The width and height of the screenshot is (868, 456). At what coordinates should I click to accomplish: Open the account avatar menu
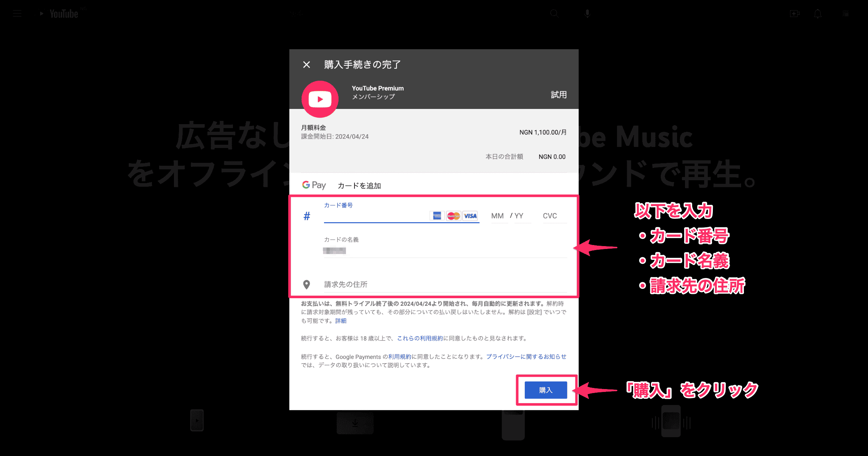coord(845,14)
